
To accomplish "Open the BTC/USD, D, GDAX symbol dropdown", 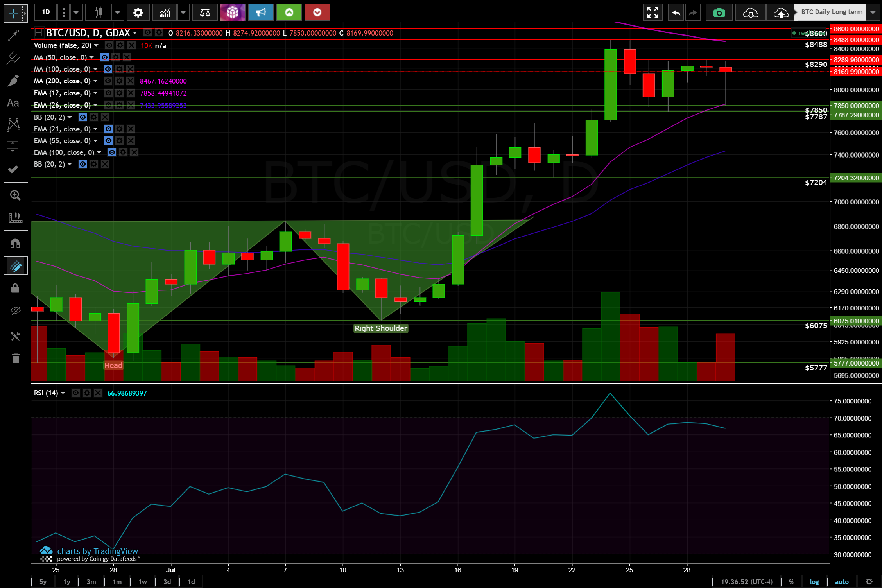I will 135,33.
